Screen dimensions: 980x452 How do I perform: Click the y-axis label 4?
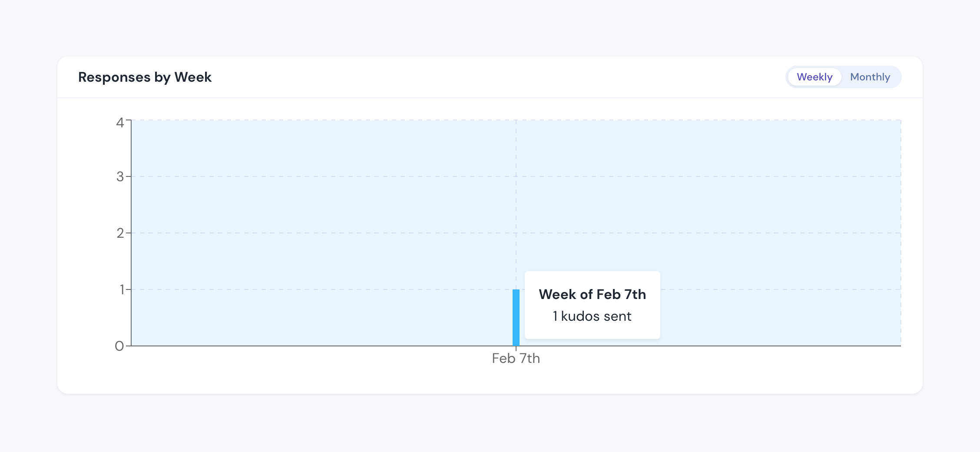[120, 123]
